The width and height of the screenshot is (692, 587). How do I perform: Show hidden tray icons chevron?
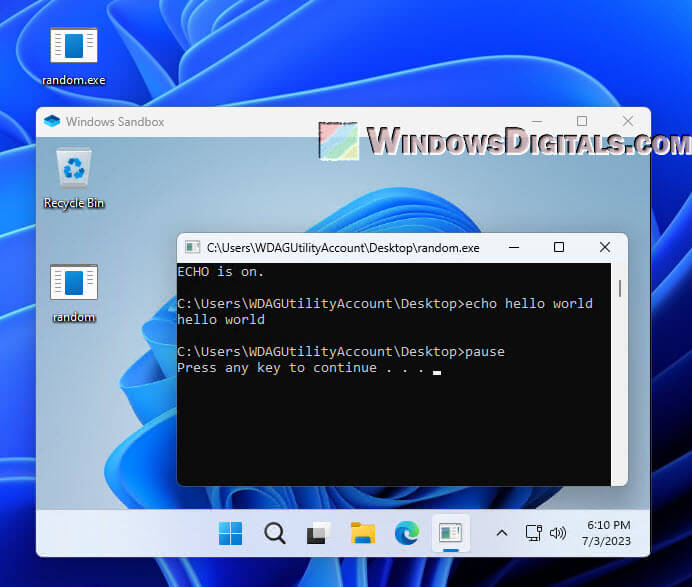502,533
